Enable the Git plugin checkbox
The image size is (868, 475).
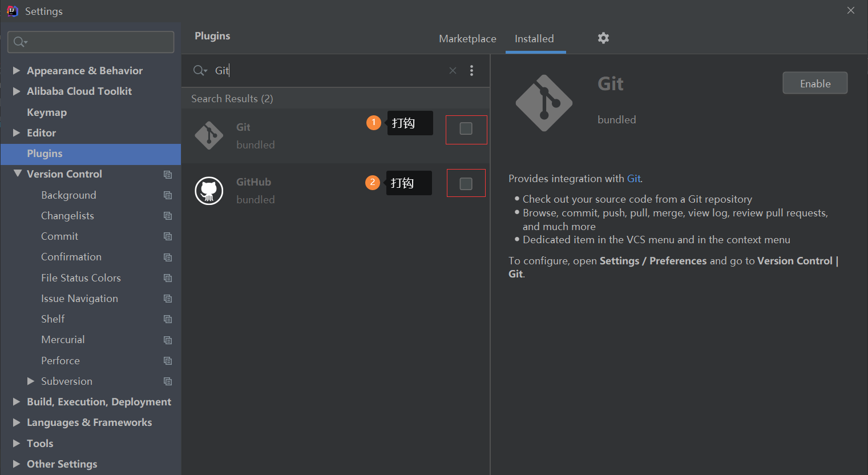(x=466, y=130)
